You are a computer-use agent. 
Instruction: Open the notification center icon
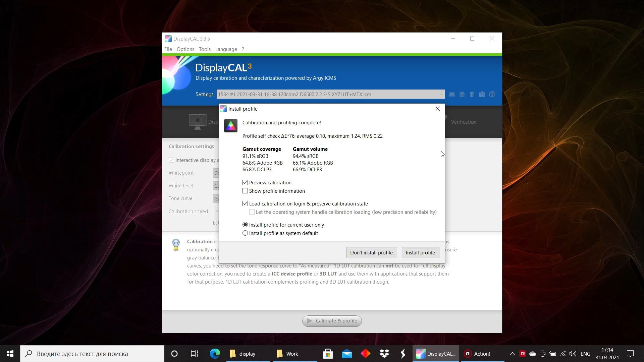[630, 354]
